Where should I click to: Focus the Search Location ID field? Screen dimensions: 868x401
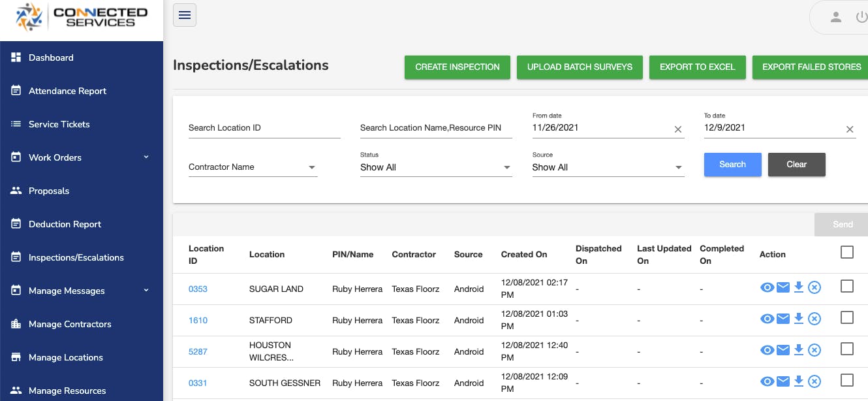(x=264, y=128)
